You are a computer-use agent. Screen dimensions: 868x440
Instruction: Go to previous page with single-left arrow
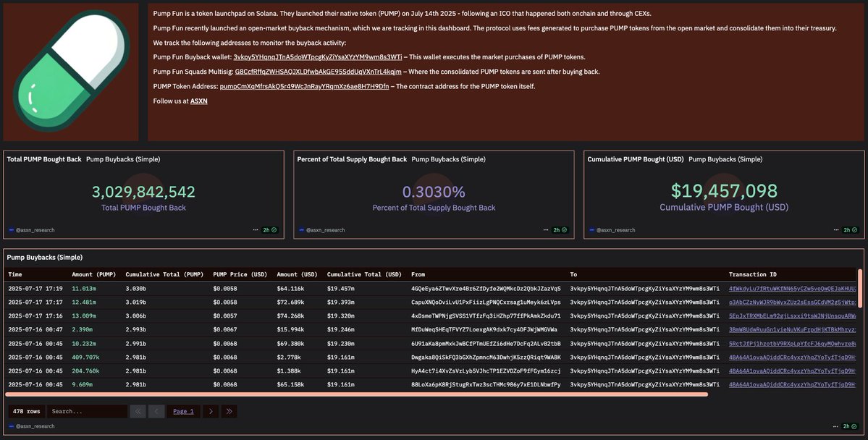tap(156, 411)
